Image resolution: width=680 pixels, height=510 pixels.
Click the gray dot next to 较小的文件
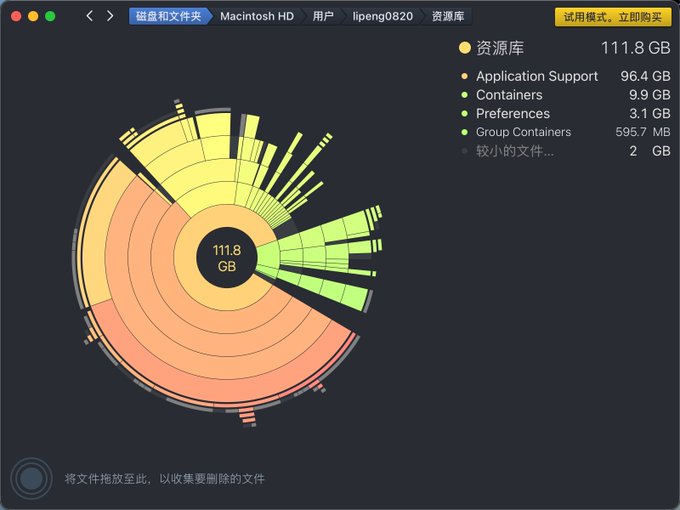pyautogui.click(x=465, y=151)
